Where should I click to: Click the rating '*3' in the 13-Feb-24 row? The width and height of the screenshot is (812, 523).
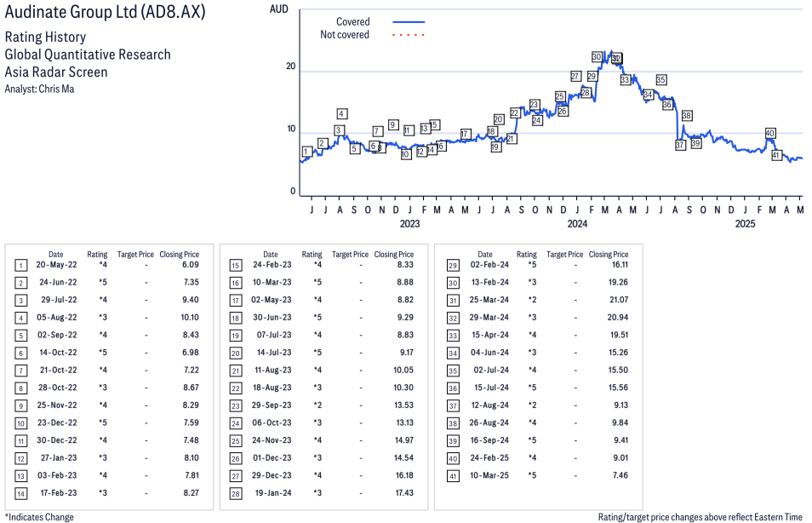click(x=532, y=283)
